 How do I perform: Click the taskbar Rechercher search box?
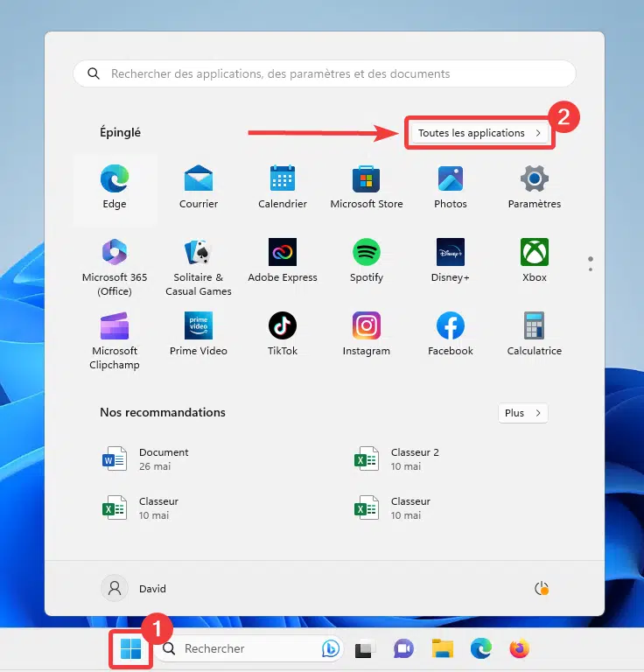(x=249, y=649)
